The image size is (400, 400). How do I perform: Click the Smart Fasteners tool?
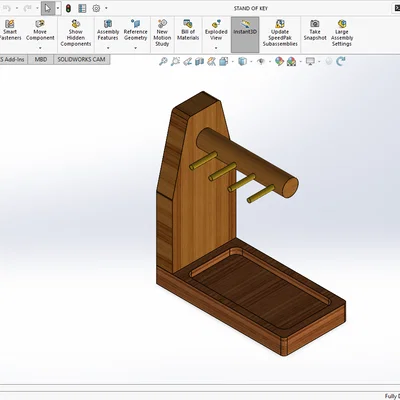pyautogui.click(x=10, y=30)
